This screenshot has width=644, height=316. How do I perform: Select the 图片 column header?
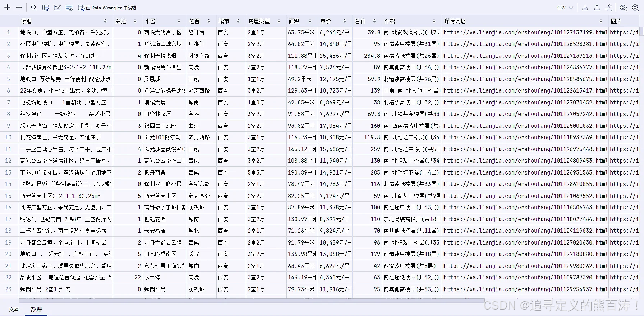(x=616, y=21)
